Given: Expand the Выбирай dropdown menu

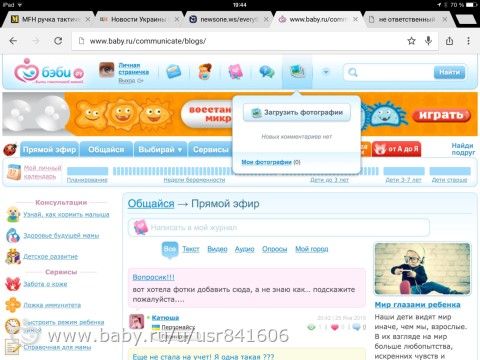Looking at the screenshot, I should click(x=160, y=150).
